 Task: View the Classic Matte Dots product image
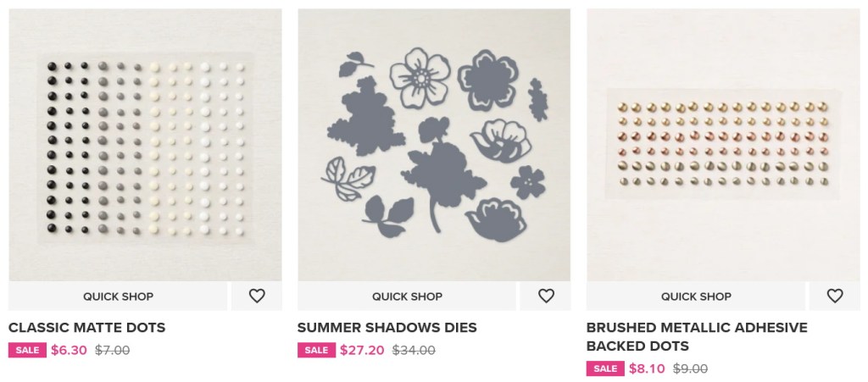click(x=145, y=144)
